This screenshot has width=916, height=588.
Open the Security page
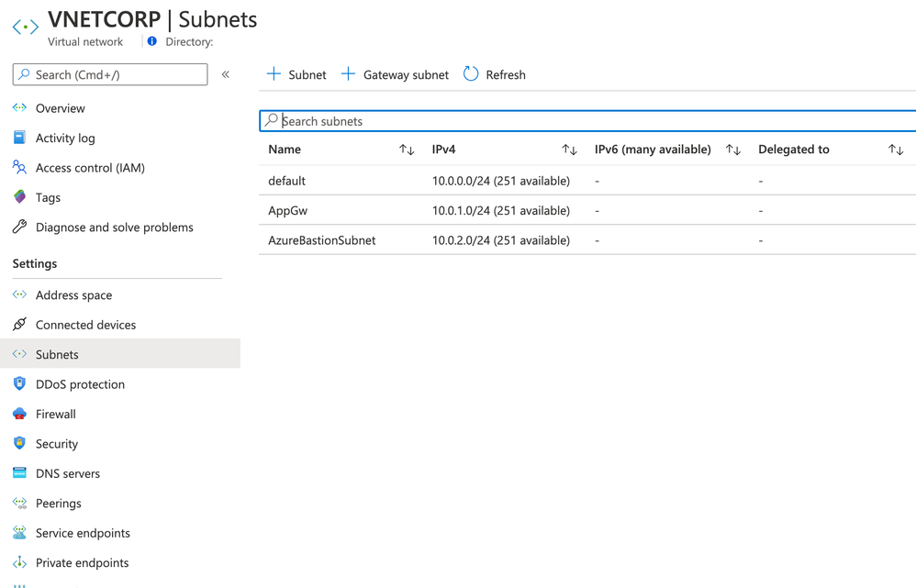click(57, 444)
